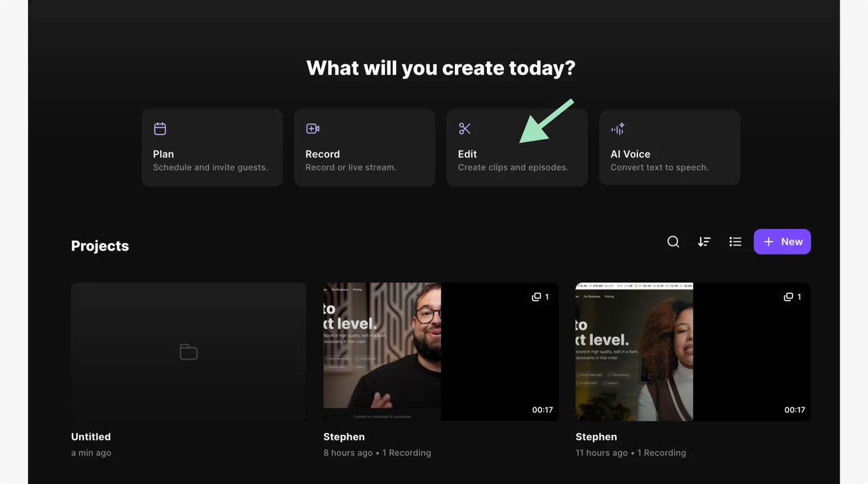This screenshot has width=868, height=484.
Task: Click recording count icon on middle thumbnail
Action: coord(537,297)
